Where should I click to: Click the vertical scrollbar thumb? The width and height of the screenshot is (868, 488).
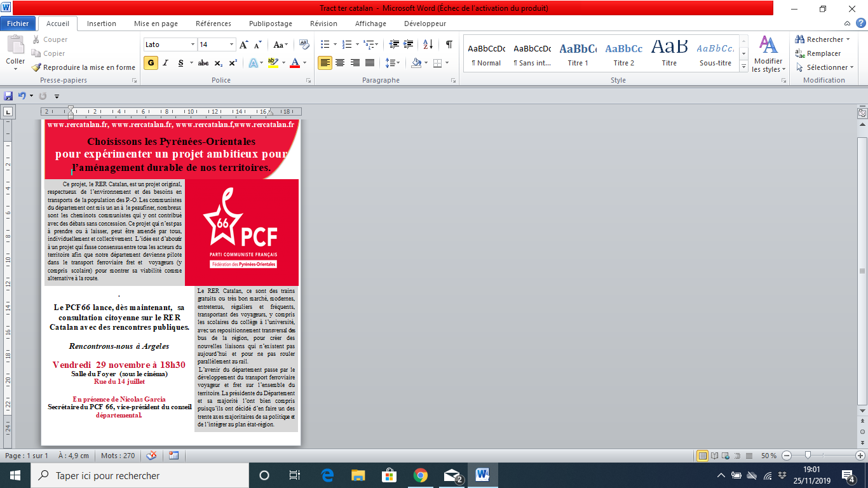[x=862, y=270]
